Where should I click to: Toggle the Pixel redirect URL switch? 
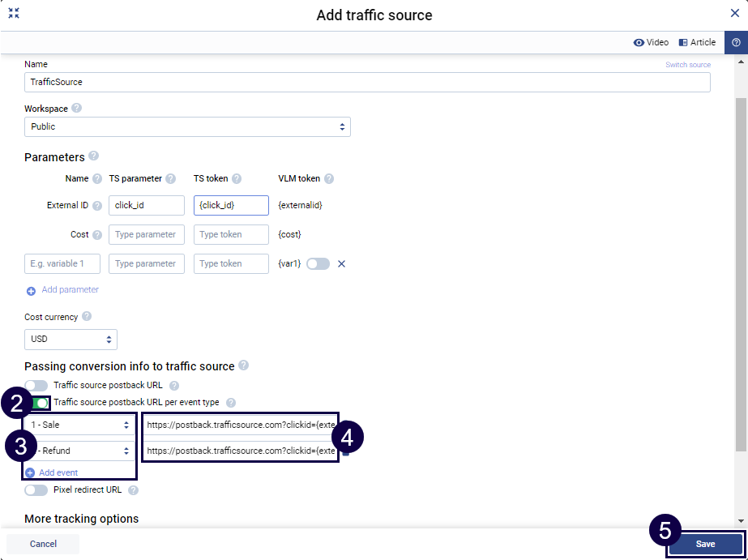[x=36, y=490]
